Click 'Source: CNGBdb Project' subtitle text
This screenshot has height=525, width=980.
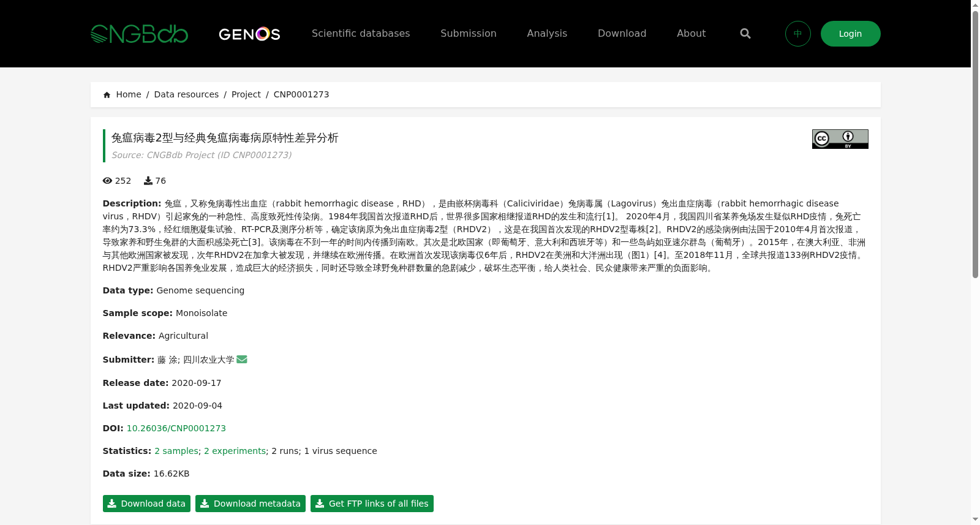tap(202, 155)
